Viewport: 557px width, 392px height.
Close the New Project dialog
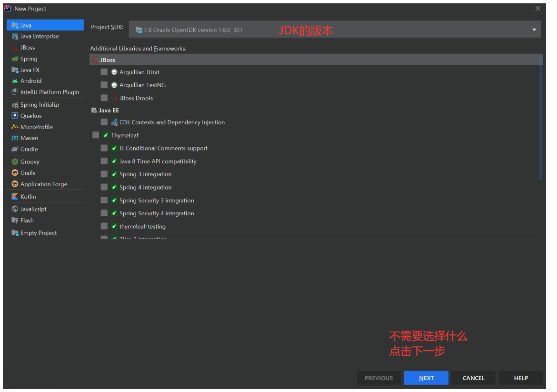538,9
